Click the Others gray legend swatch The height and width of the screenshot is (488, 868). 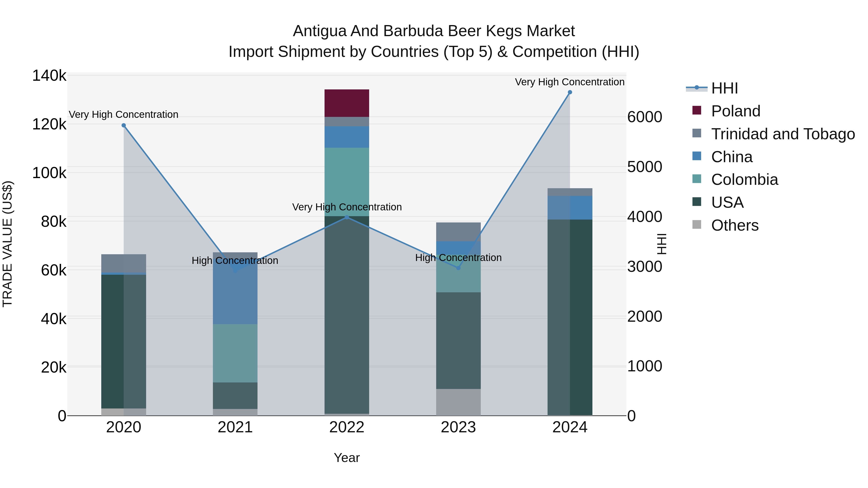pos(697,225)
